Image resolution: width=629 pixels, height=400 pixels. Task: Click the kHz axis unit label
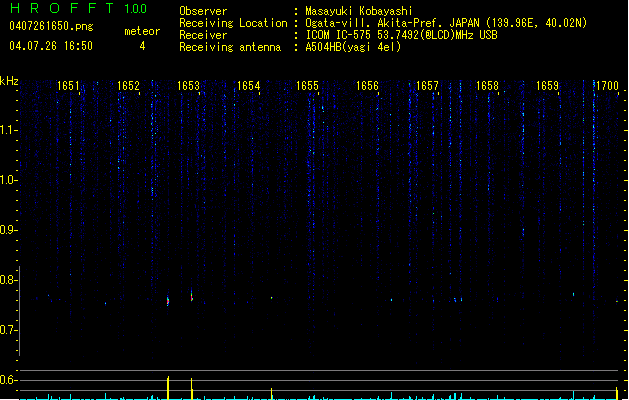click(9, 81)
